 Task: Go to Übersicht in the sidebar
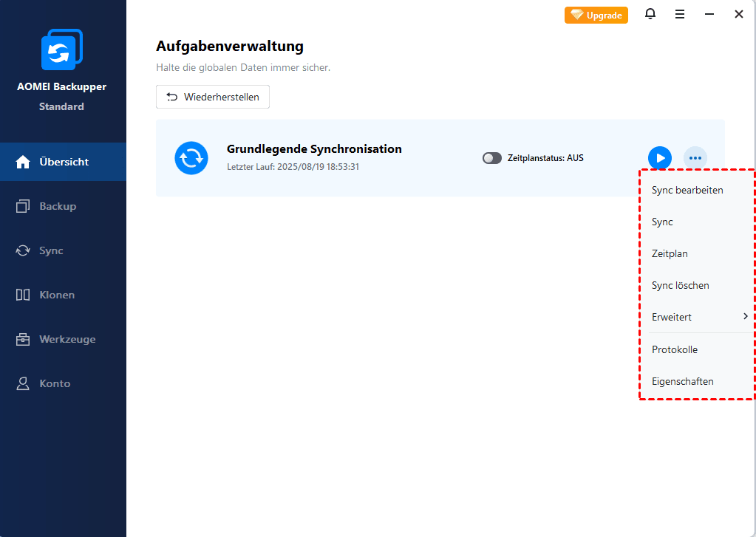[63, 162]
